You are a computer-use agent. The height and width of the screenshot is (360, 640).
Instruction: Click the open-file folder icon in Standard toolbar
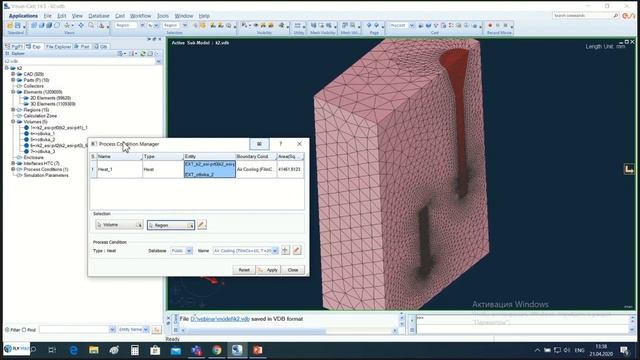tap(10, 25)
